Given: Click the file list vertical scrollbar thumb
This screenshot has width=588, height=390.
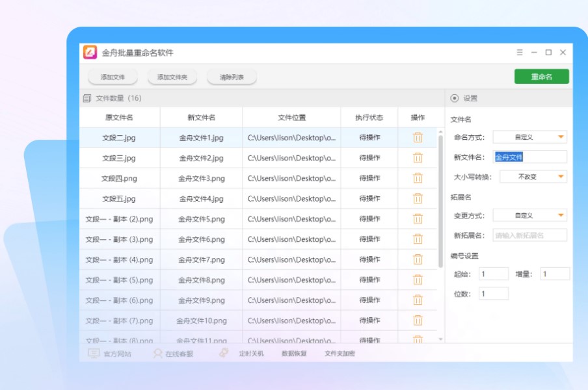Looking at the screenshot, I should [440, 201].
